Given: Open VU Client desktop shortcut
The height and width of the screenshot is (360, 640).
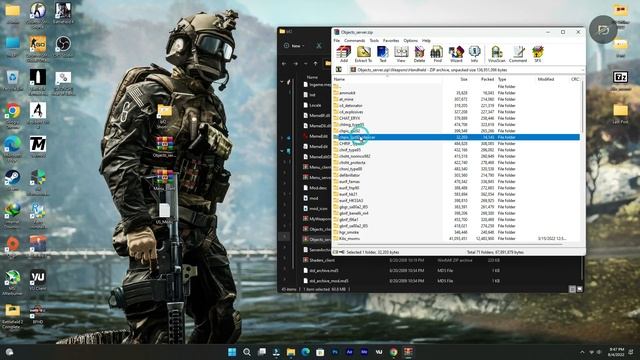Looking at the screenshot, I should pos(38,280).
